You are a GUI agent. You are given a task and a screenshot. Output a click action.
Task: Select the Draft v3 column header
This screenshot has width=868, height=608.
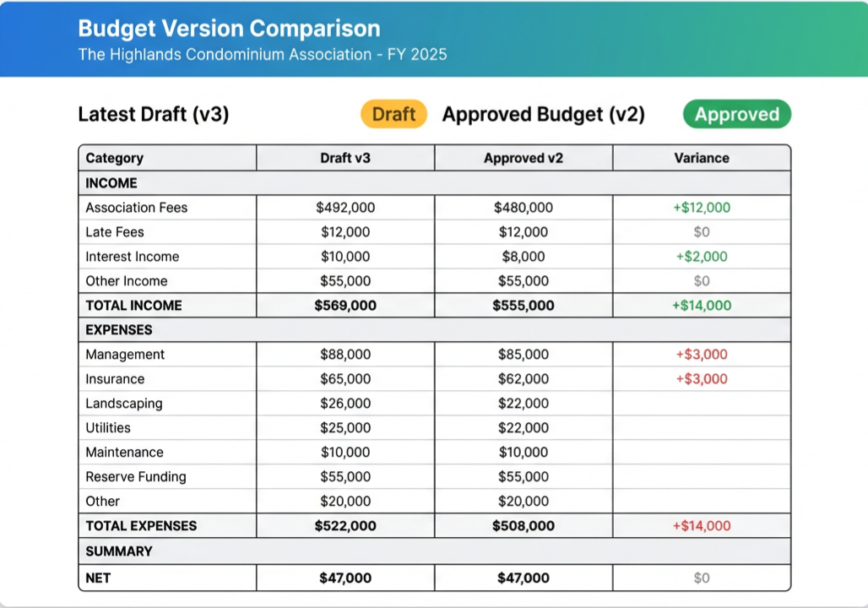344,158
